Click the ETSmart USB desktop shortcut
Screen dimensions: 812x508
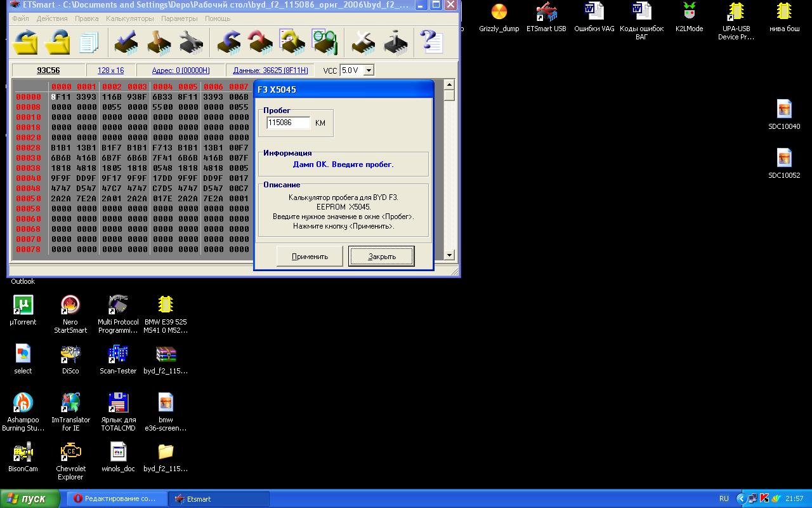(x=546, y=18)
